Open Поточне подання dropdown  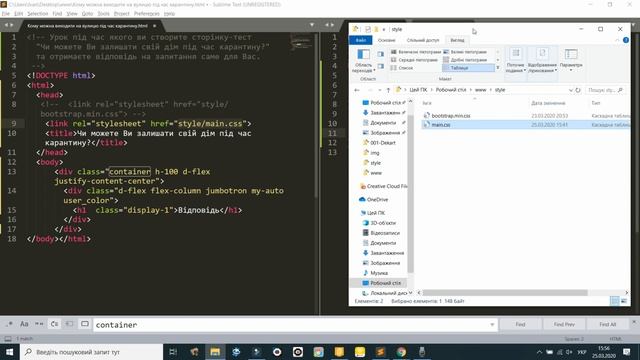click(x=516, y=60)
